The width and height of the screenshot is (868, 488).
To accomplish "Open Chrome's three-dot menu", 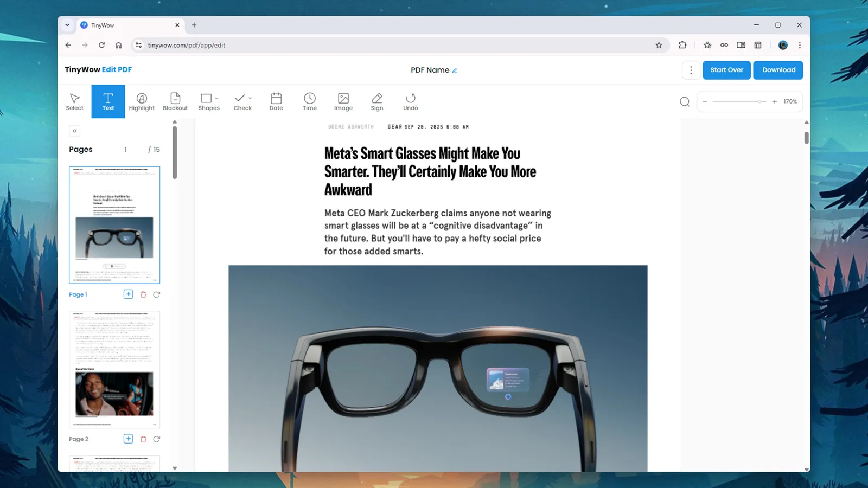I will (x=800, y=45).
